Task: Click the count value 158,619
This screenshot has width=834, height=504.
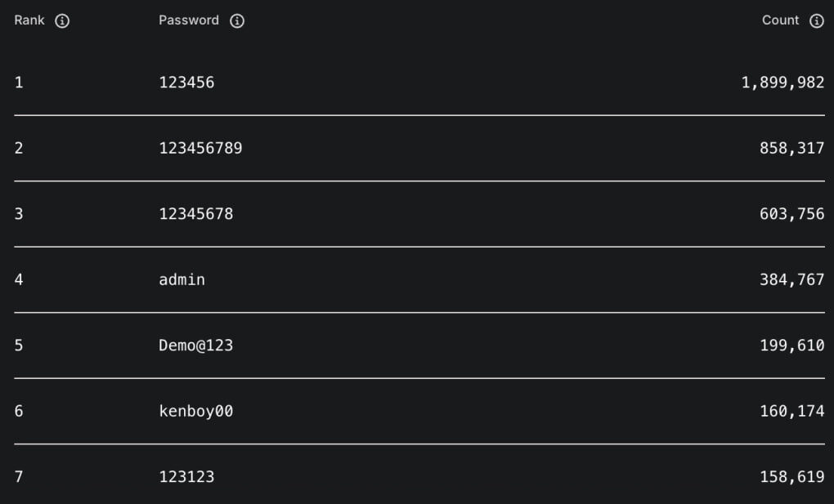Action: (x=791, y=476)
